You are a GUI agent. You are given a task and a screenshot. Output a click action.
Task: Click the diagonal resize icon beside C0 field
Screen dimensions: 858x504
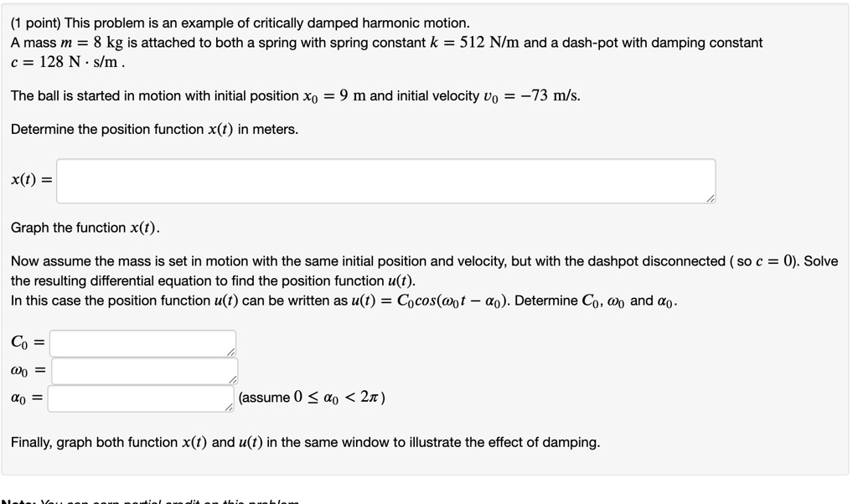[230, 351]
